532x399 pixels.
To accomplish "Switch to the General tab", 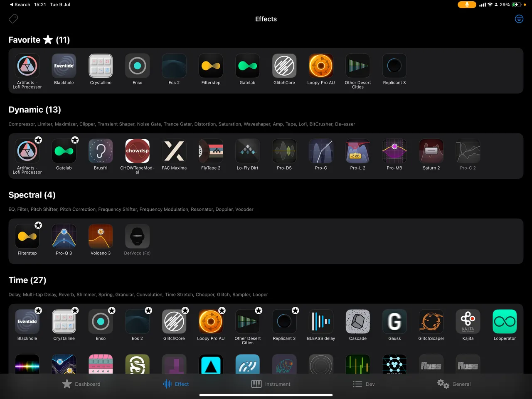I will coord(454,384).
